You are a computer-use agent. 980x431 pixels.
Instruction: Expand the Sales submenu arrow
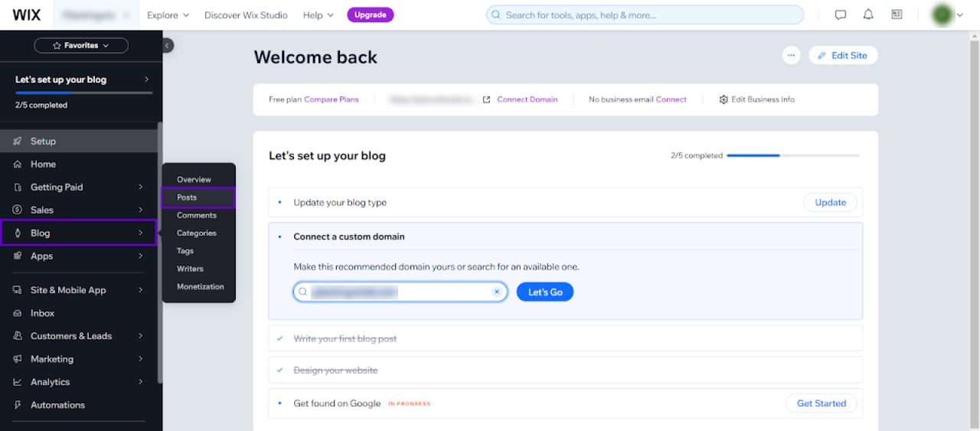click(x=140, y=210)
